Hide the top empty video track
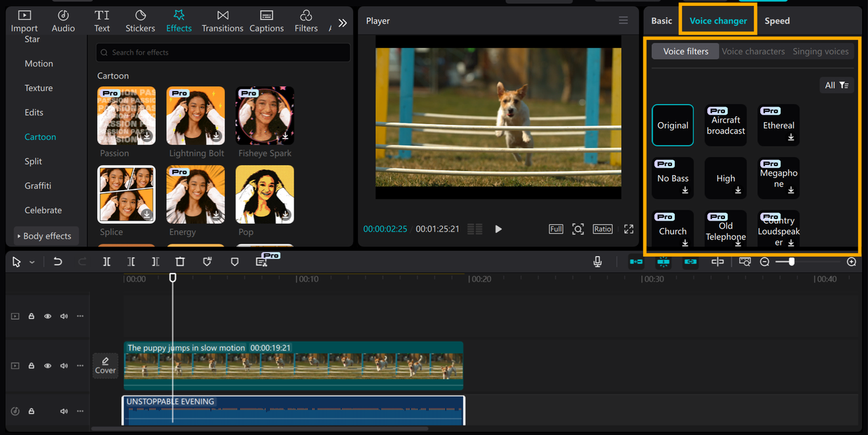 click(x=47, y=316)
